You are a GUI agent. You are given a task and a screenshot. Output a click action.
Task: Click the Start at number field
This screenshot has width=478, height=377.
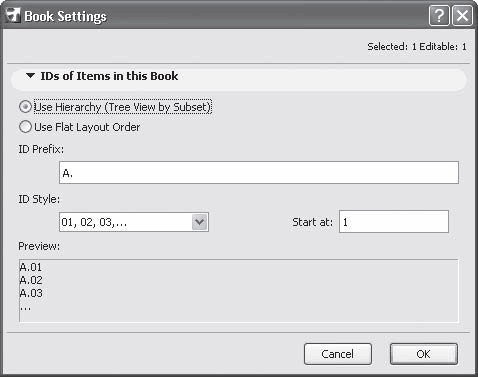coord(394,222)
